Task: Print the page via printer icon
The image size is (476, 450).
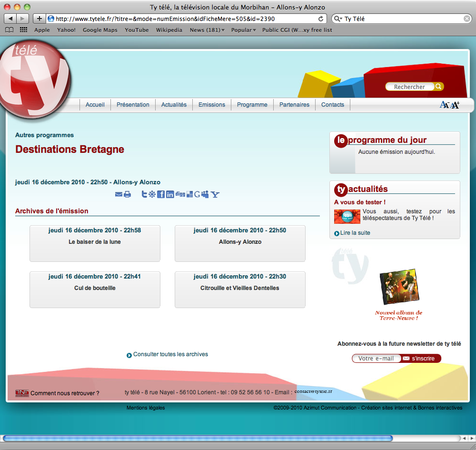Action: pyautogui.click(x=128, y=194)
